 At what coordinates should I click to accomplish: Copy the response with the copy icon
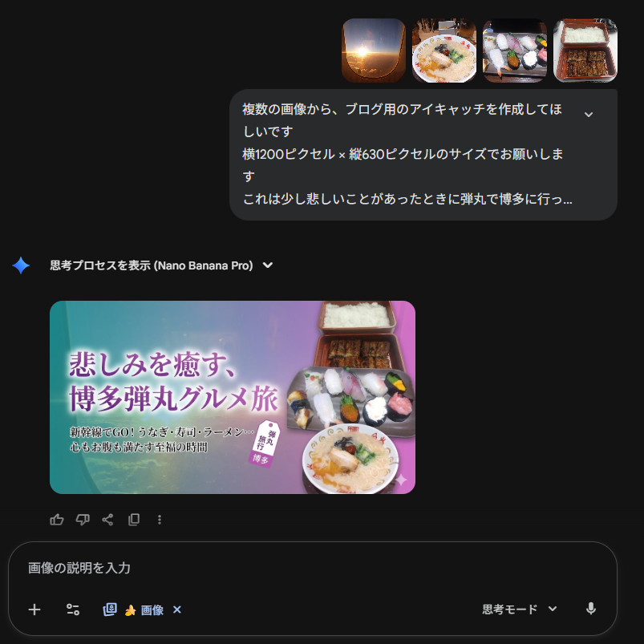[x=134, y=520]
